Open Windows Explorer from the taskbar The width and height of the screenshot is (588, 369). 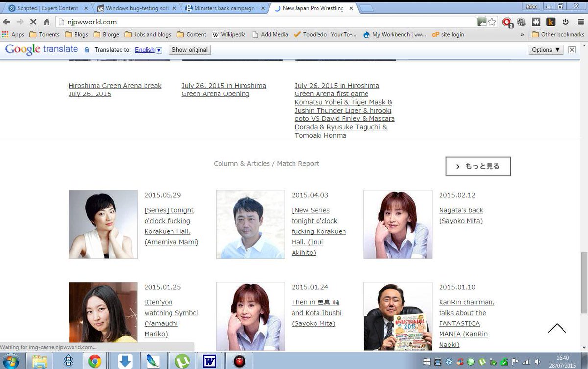click(40, 361)
